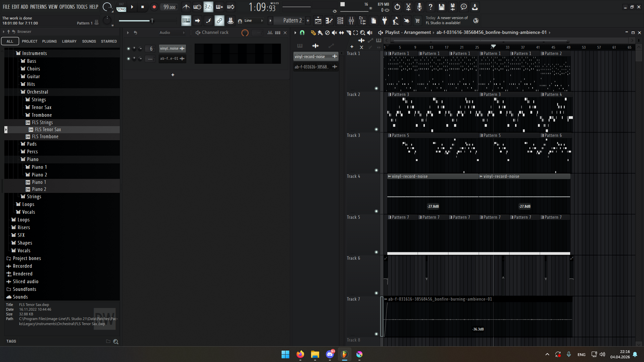
Task: Open File Explorer from the taskbar
Action: point(315,354)
